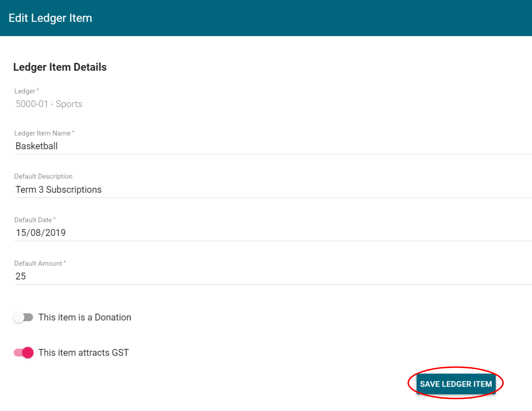Click the asterisk next to Ledger Item Name label
Screen dimensions: 532x411
tap(73, 132)
